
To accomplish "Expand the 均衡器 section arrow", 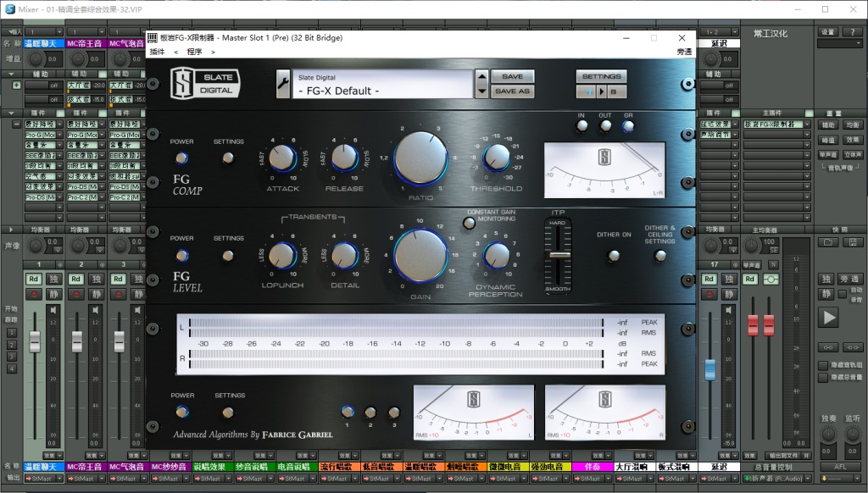I will point(12,229).
